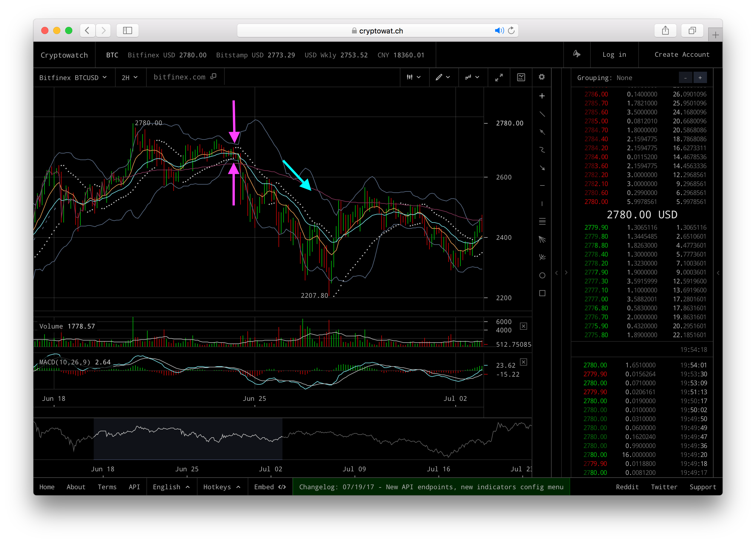Screen dimensions: 756x543
Task: Expand order book with right chevron
Action: point(566,273)
